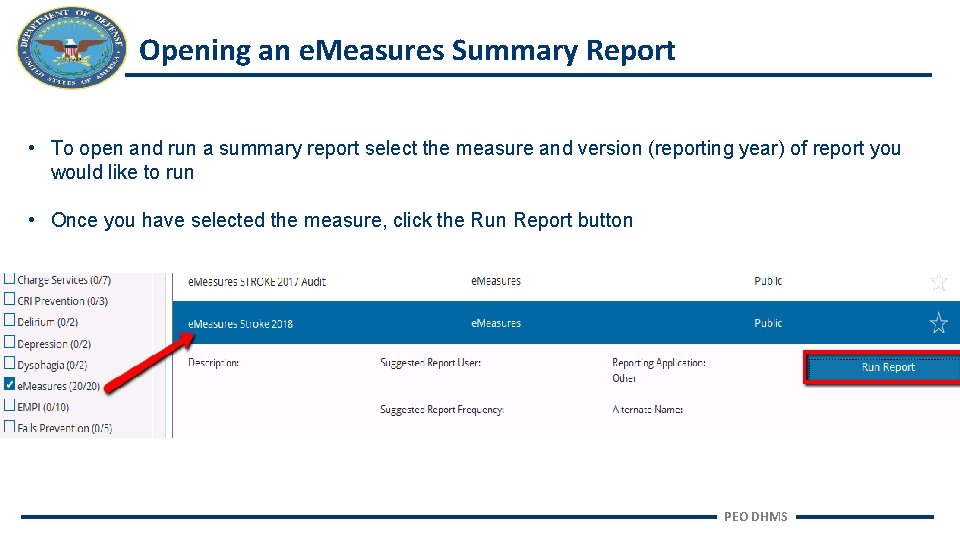Image resolution: width=960 pixels, height=540 pixels.
Task: Click eMeasures category in STROKE 2017 Audit row
Action: pos(496,281)
